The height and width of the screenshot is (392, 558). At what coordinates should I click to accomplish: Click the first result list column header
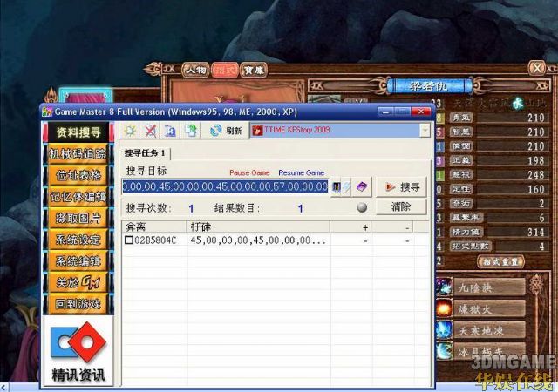153,226
